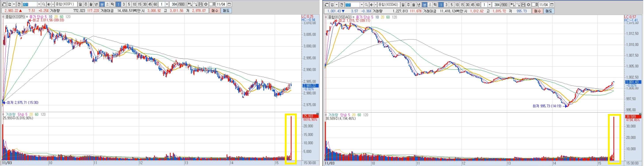Click the 종가 단순 5 legend in KOSPI chart
Screen dimensions: 644x166
(x=38, y=17)
